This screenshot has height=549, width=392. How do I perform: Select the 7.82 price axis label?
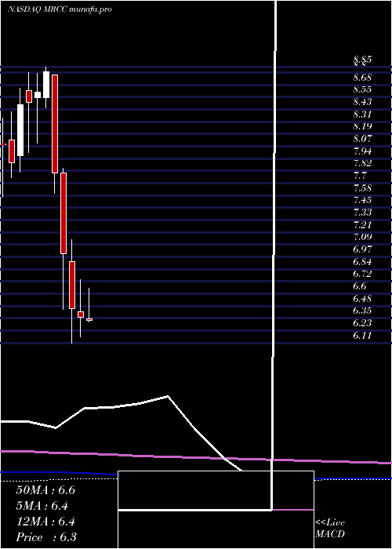click(x=362, y=163)
